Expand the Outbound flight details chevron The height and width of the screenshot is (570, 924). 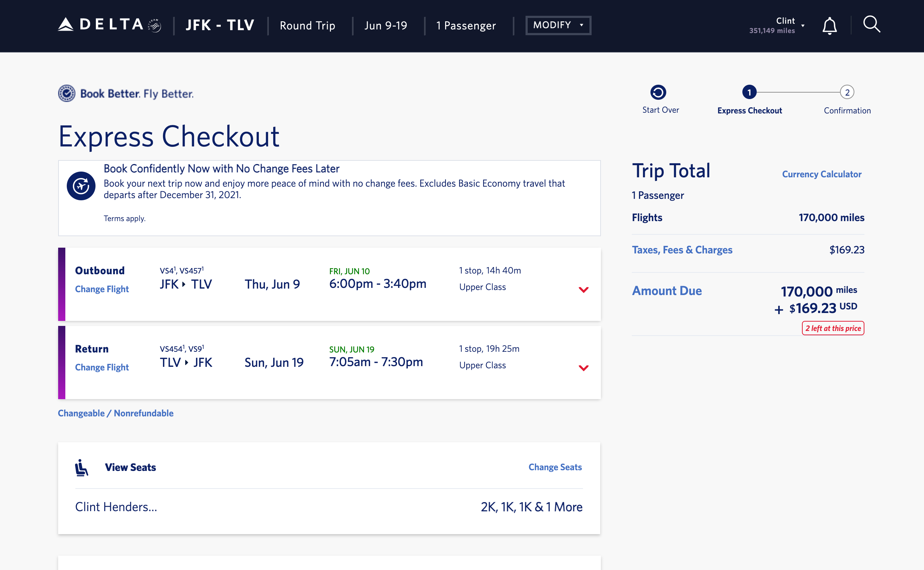pos(583,290)
